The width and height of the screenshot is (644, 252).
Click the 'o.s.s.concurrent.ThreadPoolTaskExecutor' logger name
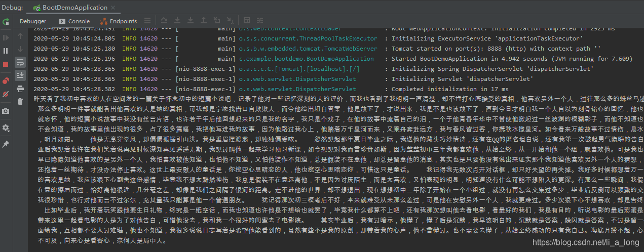(x=308, y=38)
